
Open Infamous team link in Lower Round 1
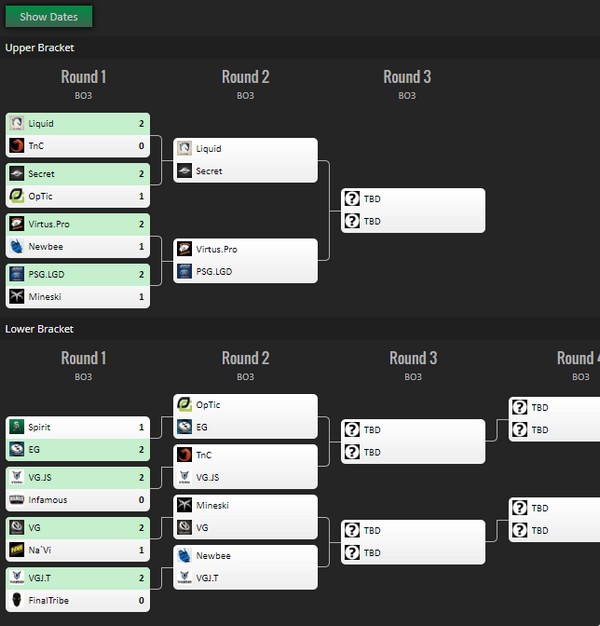(48, 499)
